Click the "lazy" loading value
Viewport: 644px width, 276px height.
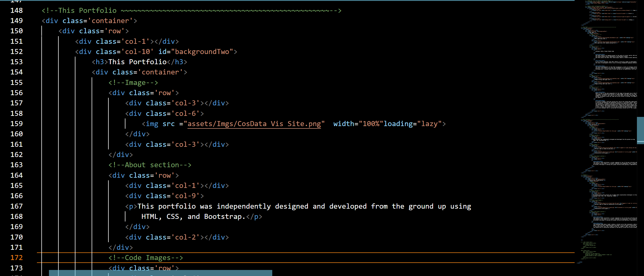coord(429,124)
